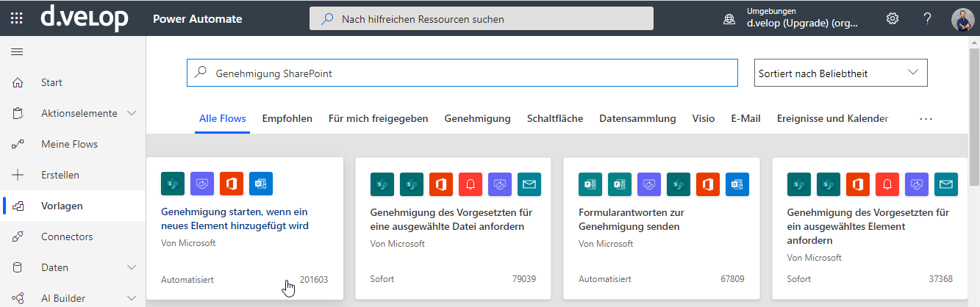Click Approvals icon on 'ausgewähltes Element' card
980x307 pixels.
[917, 184]
